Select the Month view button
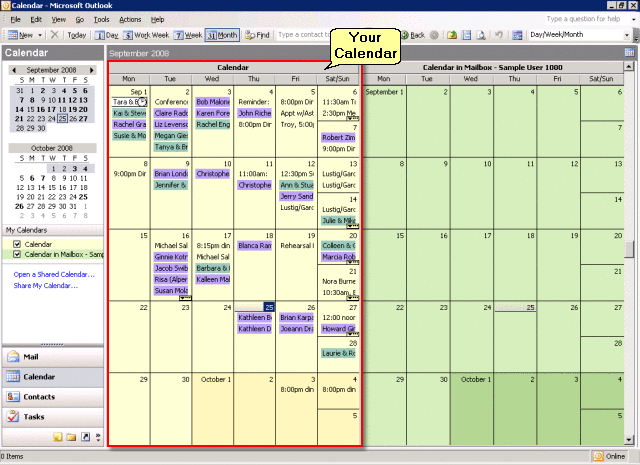 click(x=222, y=35)
